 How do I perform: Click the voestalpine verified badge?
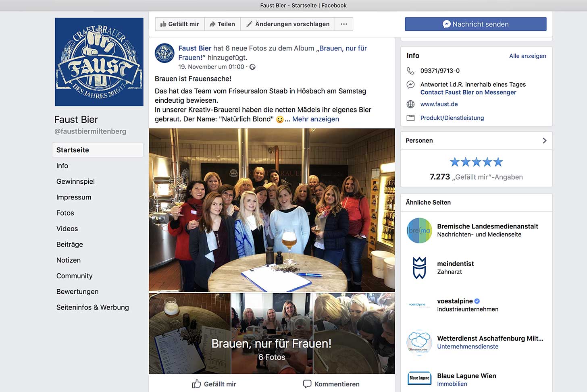tap(477, 301)
